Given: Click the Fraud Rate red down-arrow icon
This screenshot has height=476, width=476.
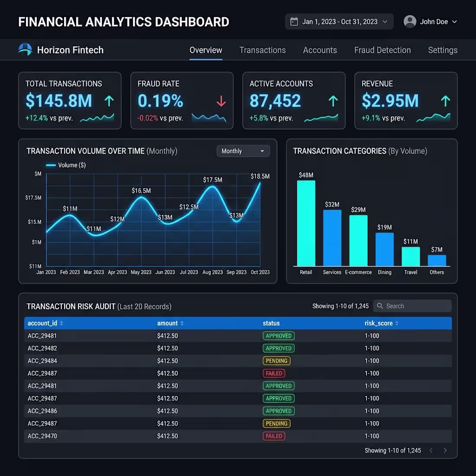Looking at the screenshot, I should [221, 101].
